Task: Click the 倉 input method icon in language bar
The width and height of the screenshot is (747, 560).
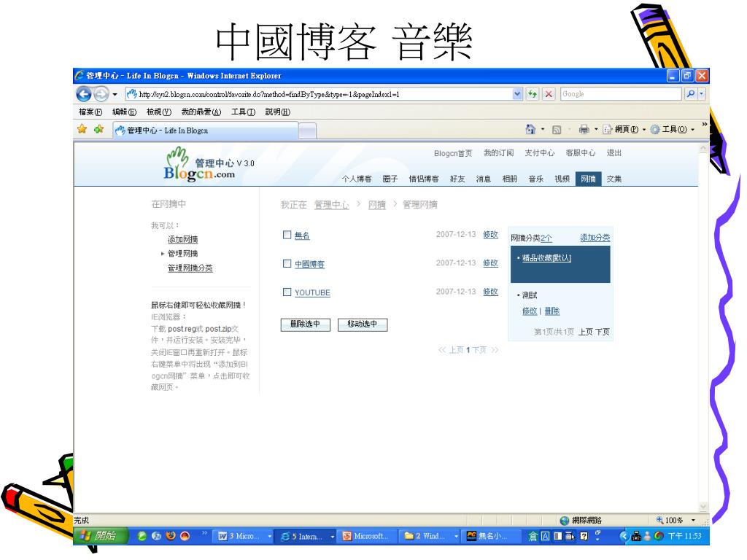Action: click(533, 536)
